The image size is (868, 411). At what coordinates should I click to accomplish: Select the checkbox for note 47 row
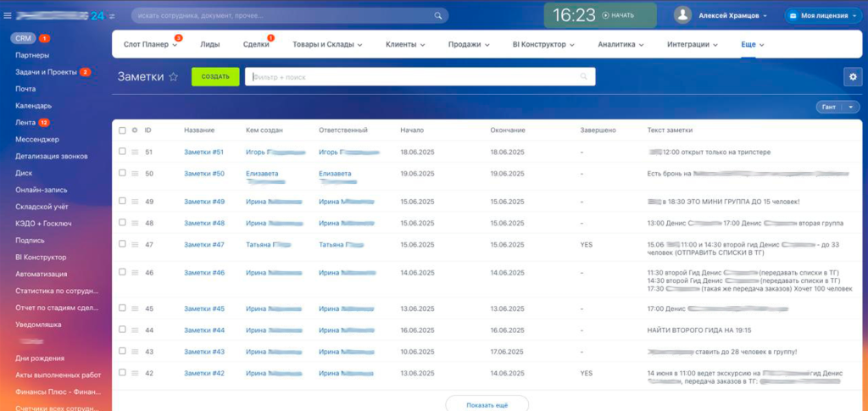pos(122,244)
